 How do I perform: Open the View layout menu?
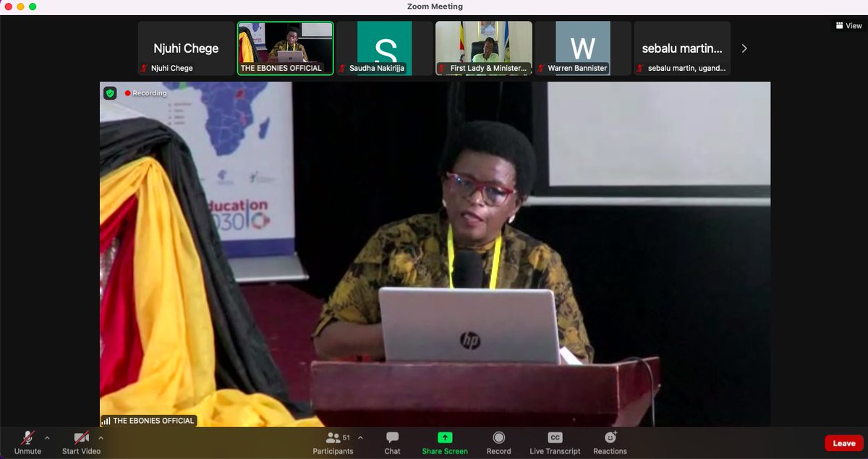coord(848,26)
